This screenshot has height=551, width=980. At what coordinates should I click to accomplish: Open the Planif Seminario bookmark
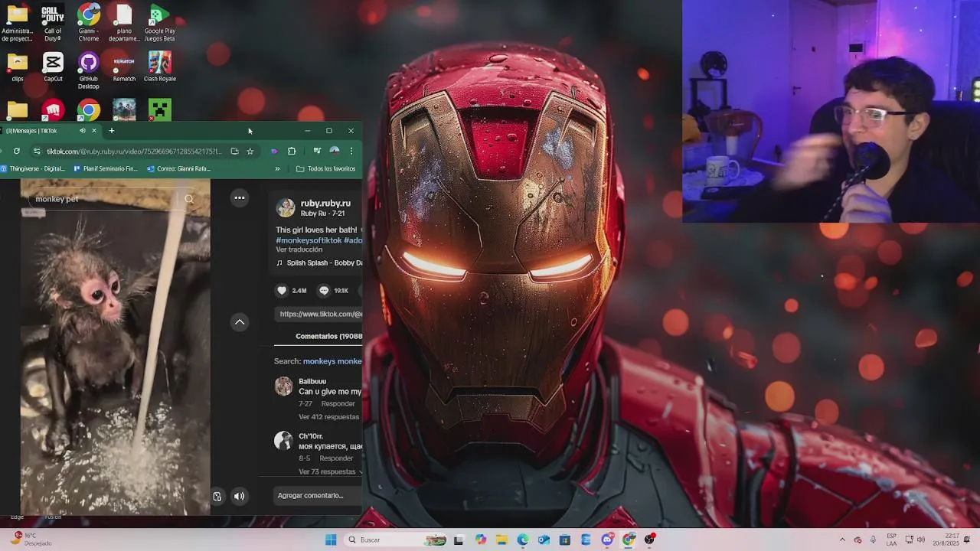[105, 168]
